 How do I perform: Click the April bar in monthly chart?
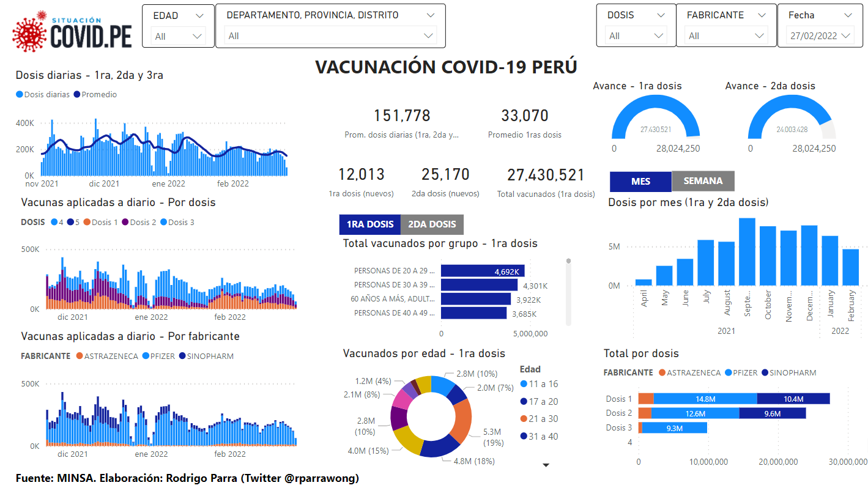pos(644,283)
